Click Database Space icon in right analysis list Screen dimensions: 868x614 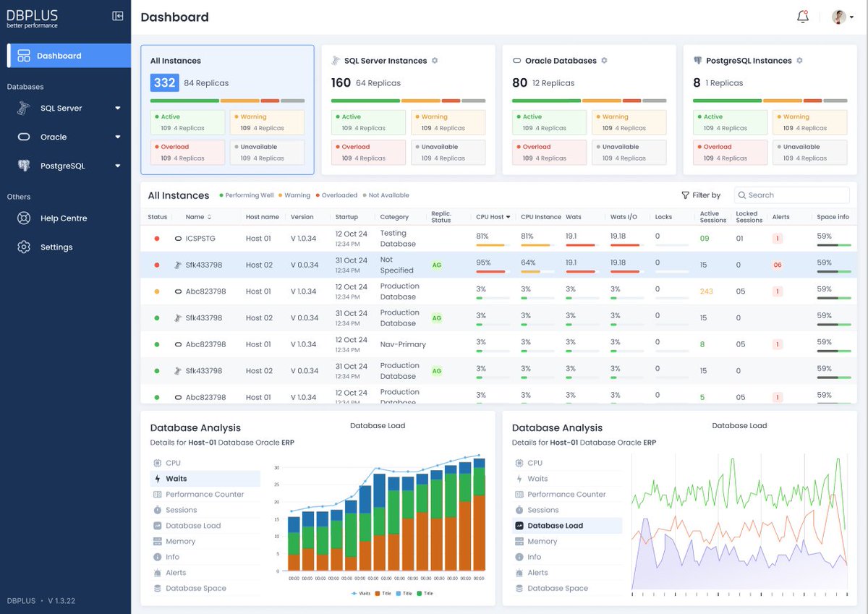[x=519, y=589]
